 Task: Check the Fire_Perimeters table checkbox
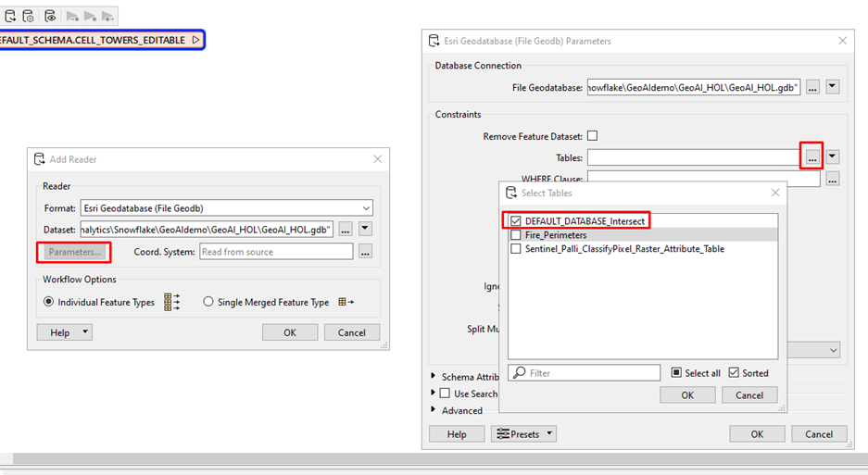click(516, 235)
